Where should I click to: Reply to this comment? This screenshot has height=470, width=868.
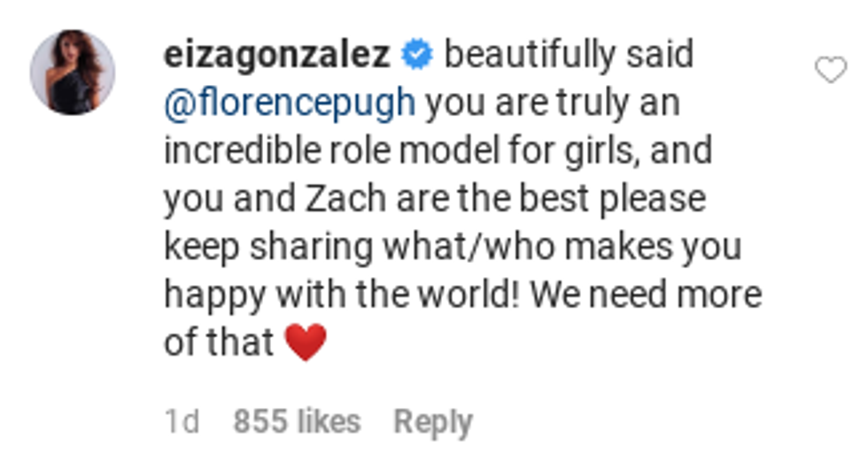[432, 422]
